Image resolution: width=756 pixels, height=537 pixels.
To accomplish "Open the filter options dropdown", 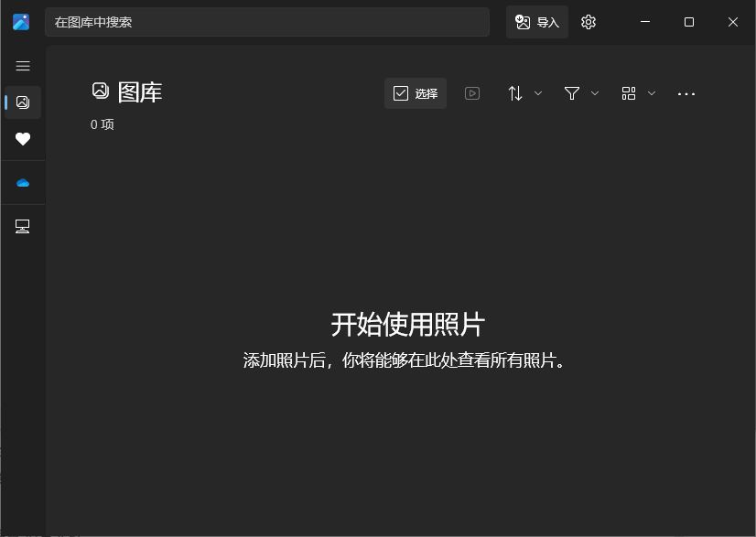I will (x=595, y=93).
